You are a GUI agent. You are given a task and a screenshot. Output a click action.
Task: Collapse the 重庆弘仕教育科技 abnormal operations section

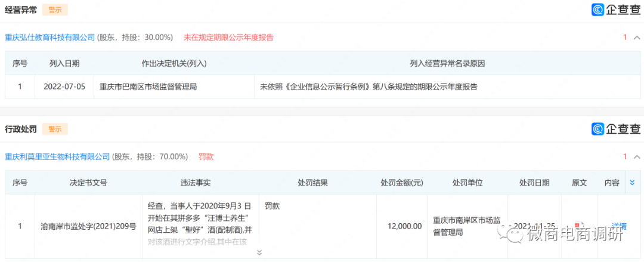click(637, 38)
